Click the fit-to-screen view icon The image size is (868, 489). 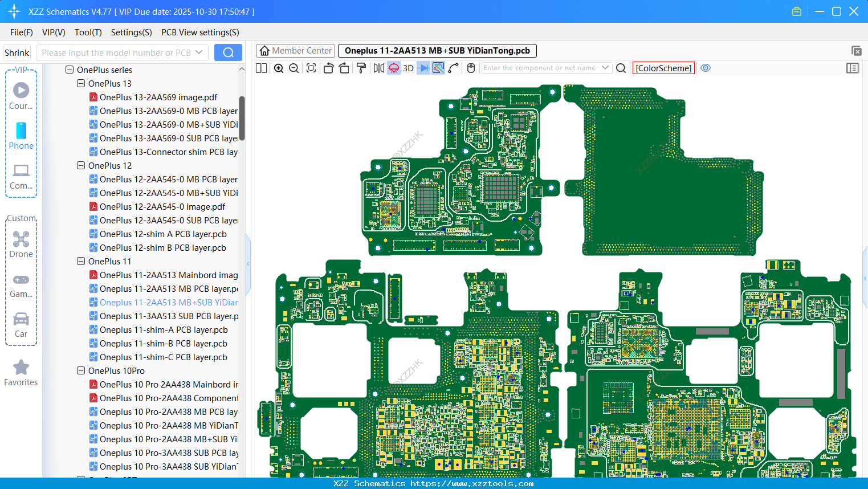click(x=311, y=68)
